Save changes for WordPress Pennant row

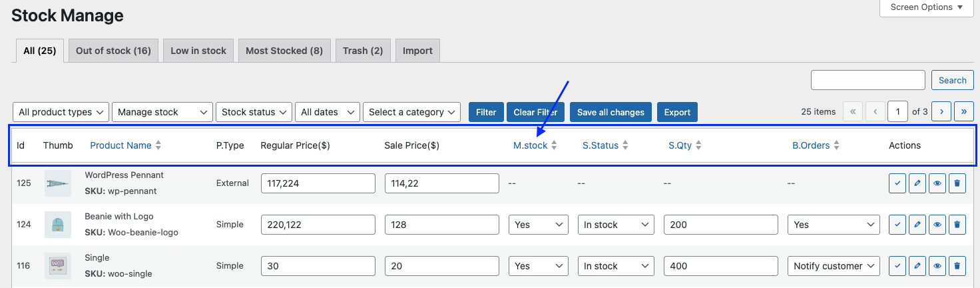pos(897,183)
